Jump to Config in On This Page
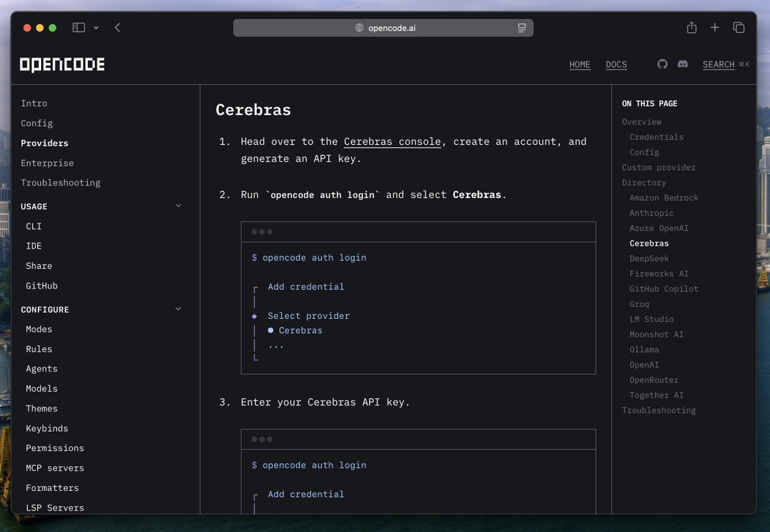 (x=644, y=152)
